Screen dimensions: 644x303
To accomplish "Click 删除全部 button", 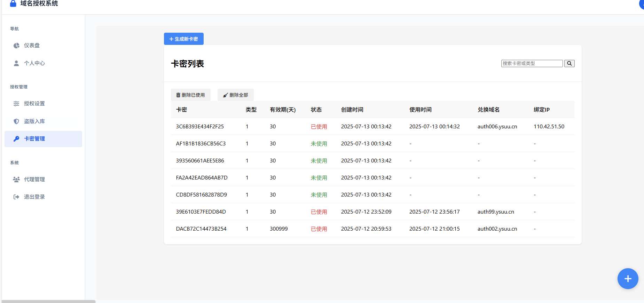I will pyautogui.click(x=235, y=95).
